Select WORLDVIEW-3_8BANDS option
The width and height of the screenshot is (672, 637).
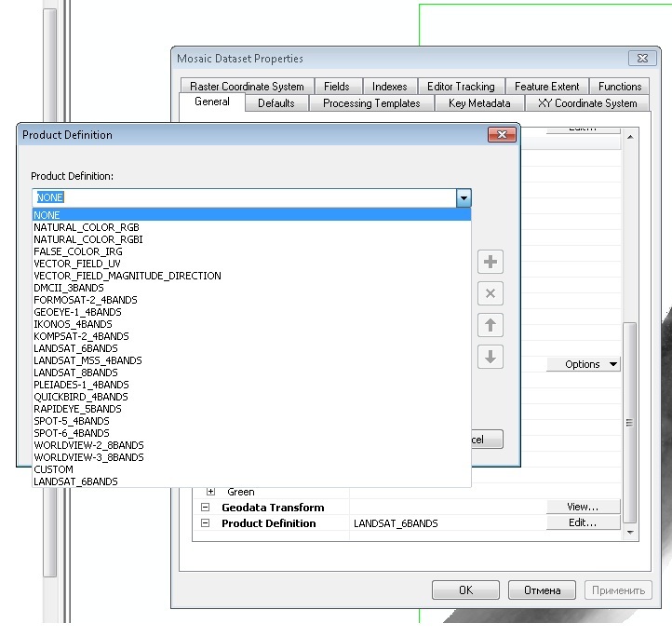(251, 457)
